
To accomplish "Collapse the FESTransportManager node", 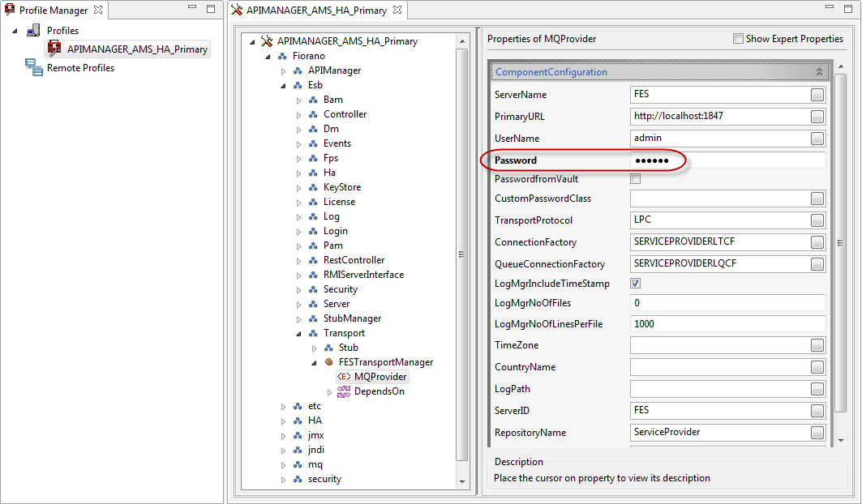I will (314, 363).
